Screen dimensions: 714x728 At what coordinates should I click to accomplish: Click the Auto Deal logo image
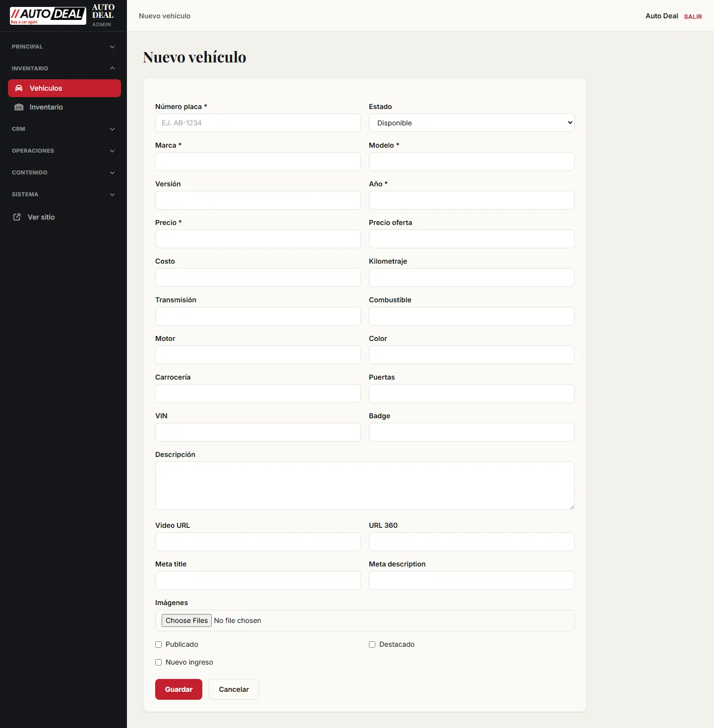pos(48,16)
